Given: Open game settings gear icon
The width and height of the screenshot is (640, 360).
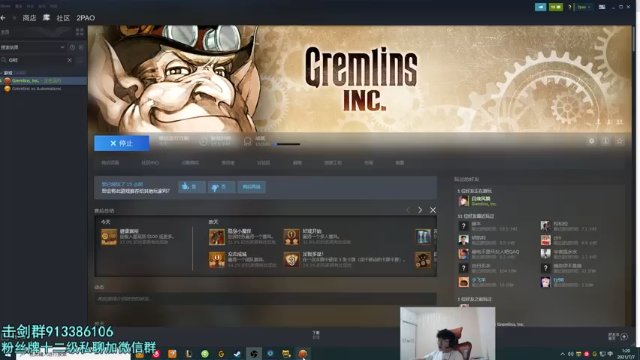Looking at the screenshot, I should click(x=591, y=141).
